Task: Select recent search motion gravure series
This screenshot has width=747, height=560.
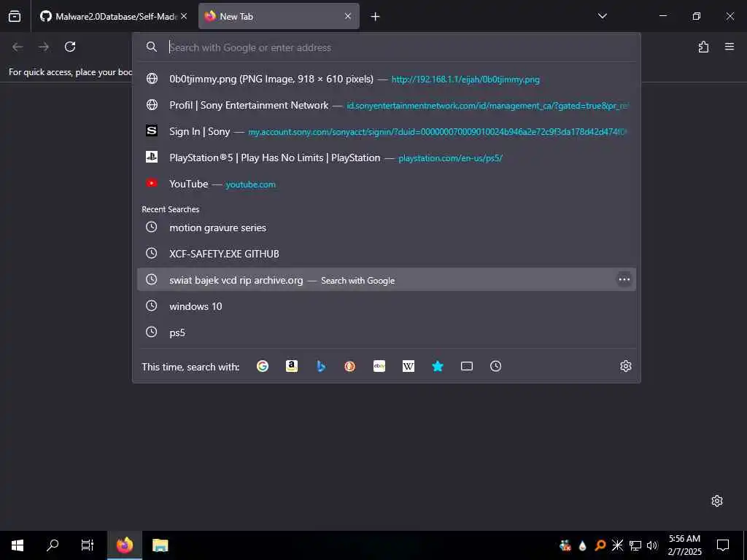Action: click(x=387, y=227)
